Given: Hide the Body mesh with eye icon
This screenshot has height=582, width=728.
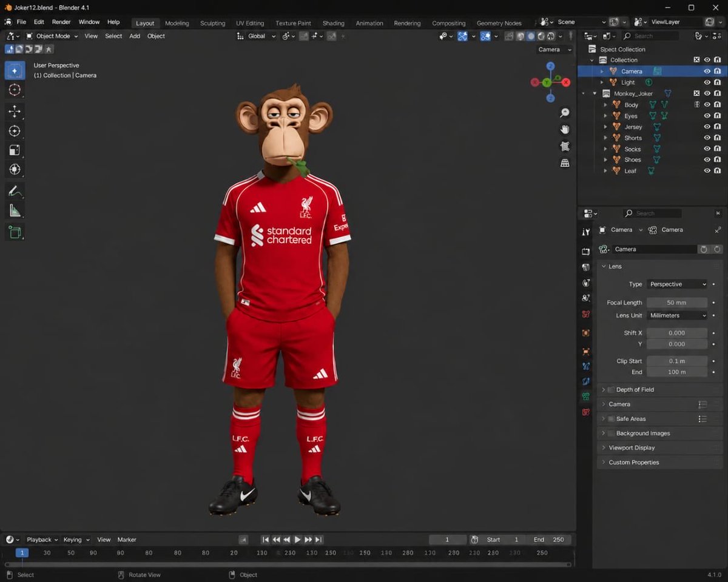Looking at the screenshot, I should [707, 104].
